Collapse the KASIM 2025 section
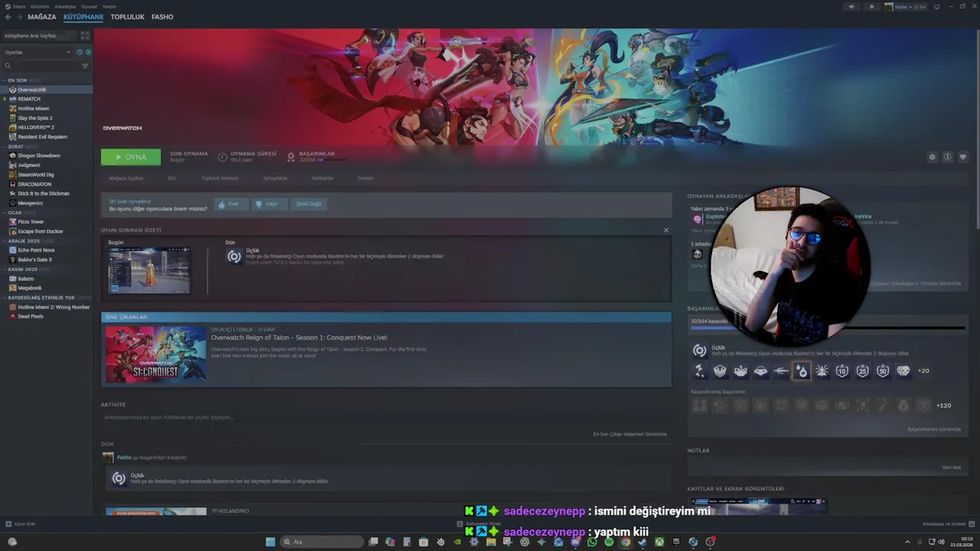The width and height of the screenshot is (980, 551). click(23, 269)
